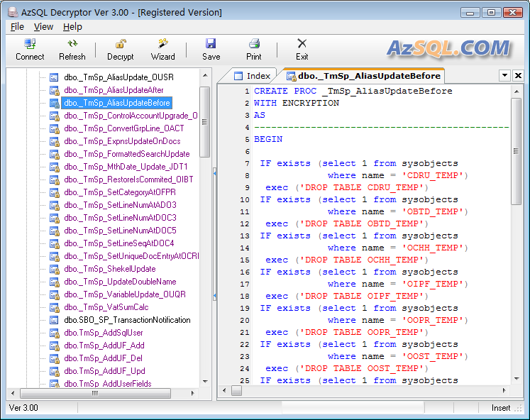The width and height of the screenshot is (530, 420).
Task: Click icon beside dbo._TmSp_ControlAccountUpgrade_O
Action: tap(54, 116)
